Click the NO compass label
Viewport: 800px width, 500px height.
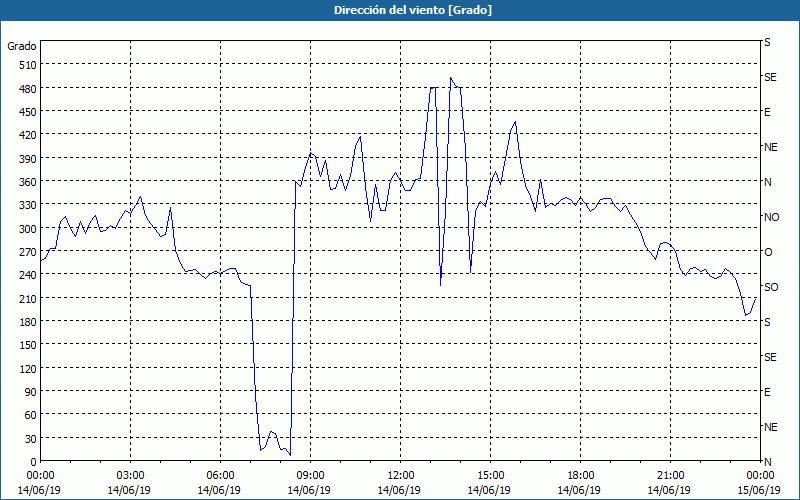(x=772, y=217)
